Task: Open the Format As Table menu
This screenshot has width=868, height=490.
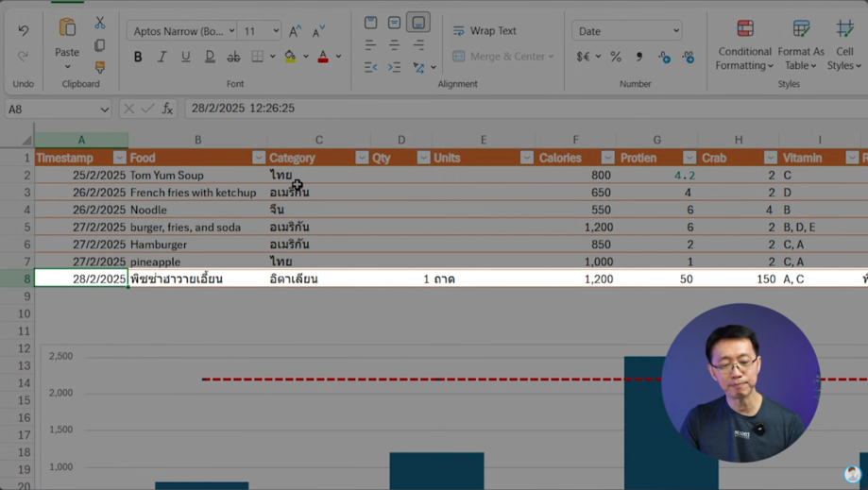Action: 801,44
